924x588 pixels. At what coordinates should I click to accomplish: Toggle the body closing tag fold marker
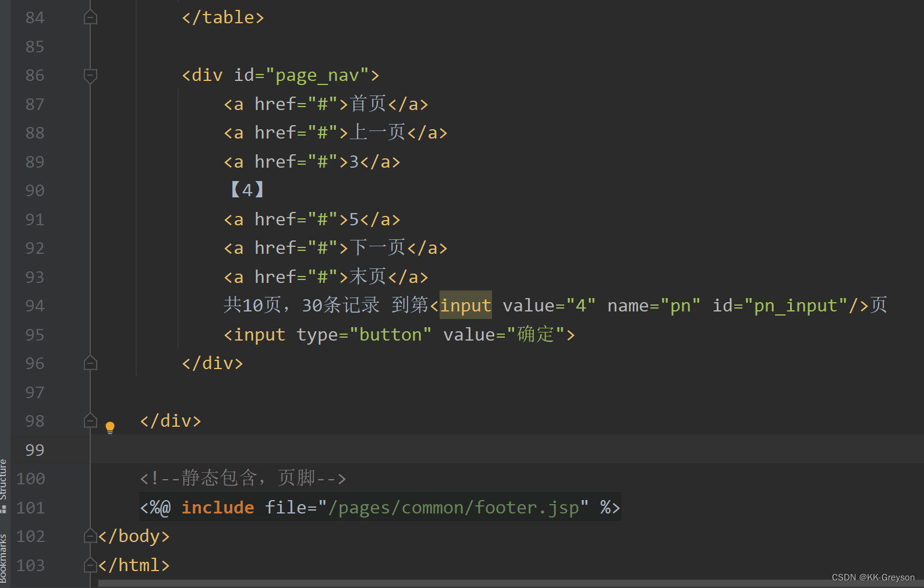(x=90, y=536)
